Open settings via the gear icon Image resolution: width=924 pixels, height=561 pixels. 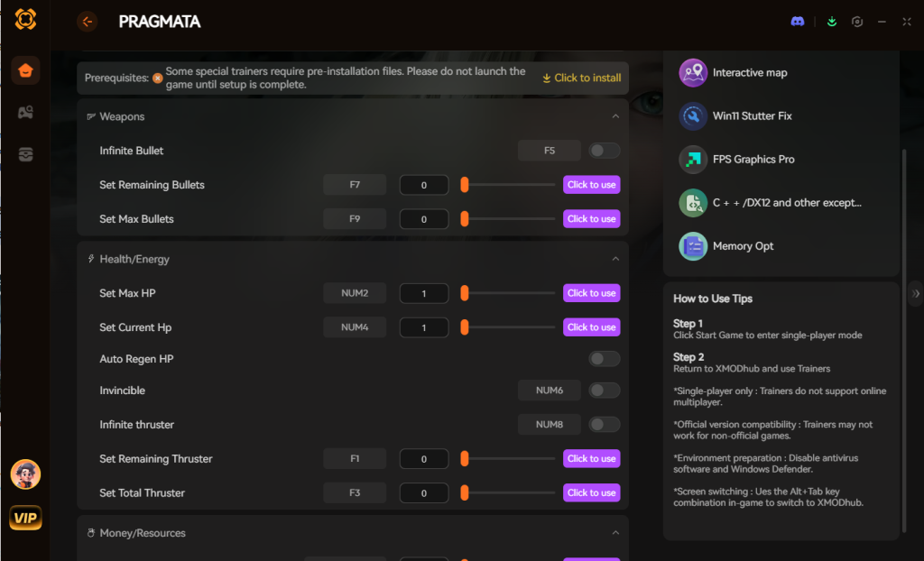pos(856,21)
